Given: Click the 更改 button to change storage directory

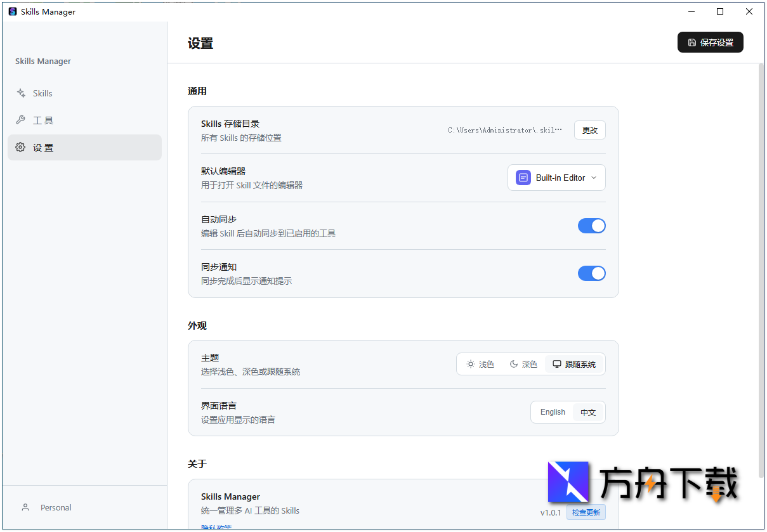Looking at the screenshot, I should click(x=589, y=129).
